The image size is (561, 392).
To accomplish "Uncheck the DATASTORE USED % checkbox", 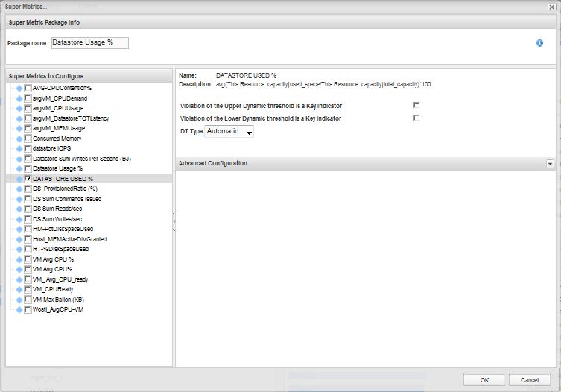I will [x=28, y=179].
